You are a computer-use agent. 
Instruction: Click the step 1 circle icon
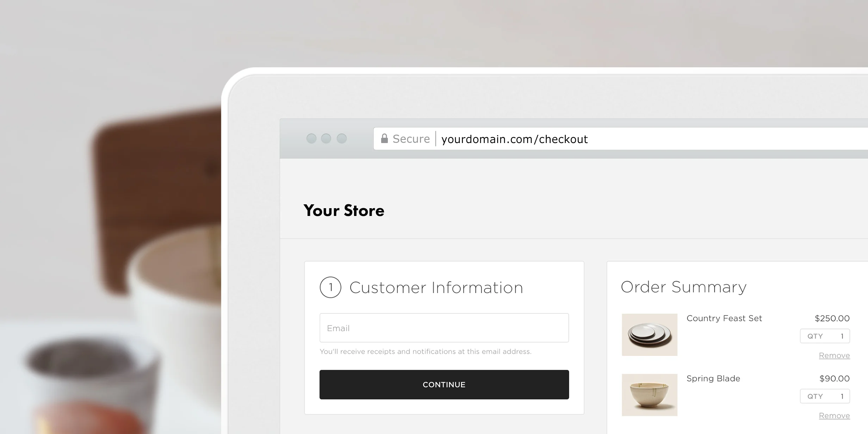[330, 287]
